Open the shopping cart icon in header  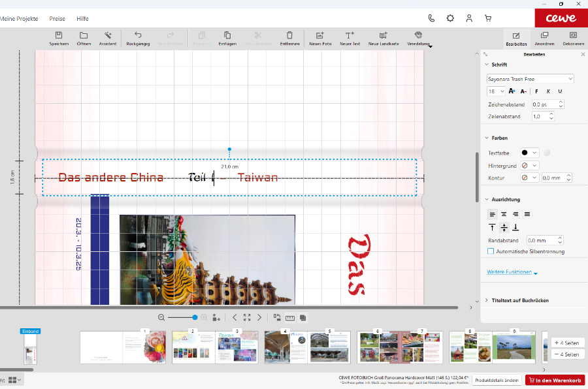487,18
